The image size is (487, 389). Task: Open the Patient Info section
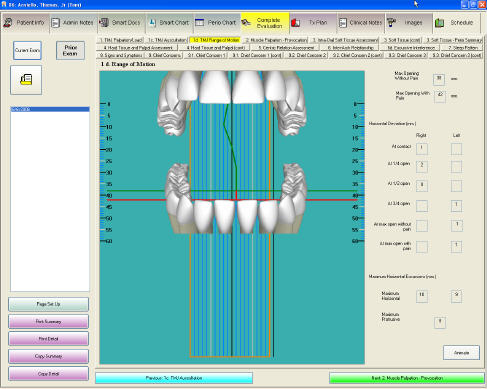tap(25, 23)
